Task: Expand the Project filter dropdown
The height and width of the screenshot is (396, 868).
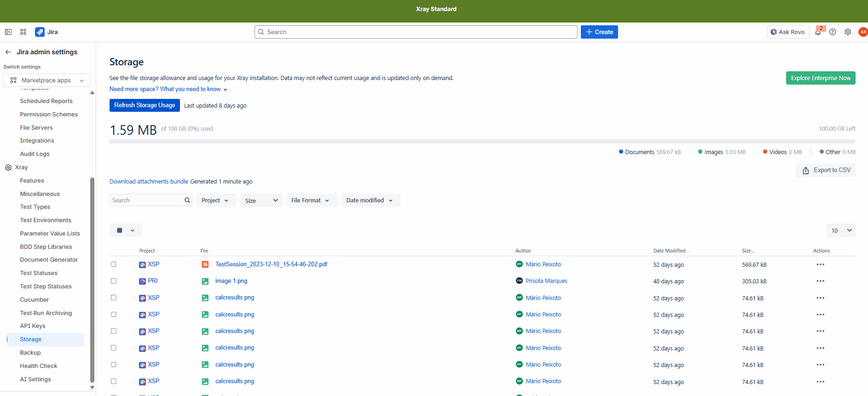Action: click(215, 201)
